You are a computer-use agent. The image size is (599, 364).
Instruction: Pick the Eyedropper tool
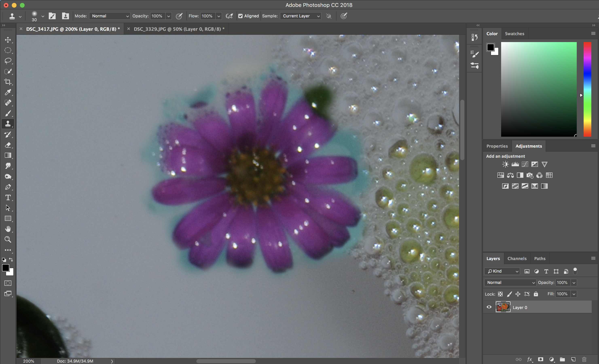pos(8,92)
